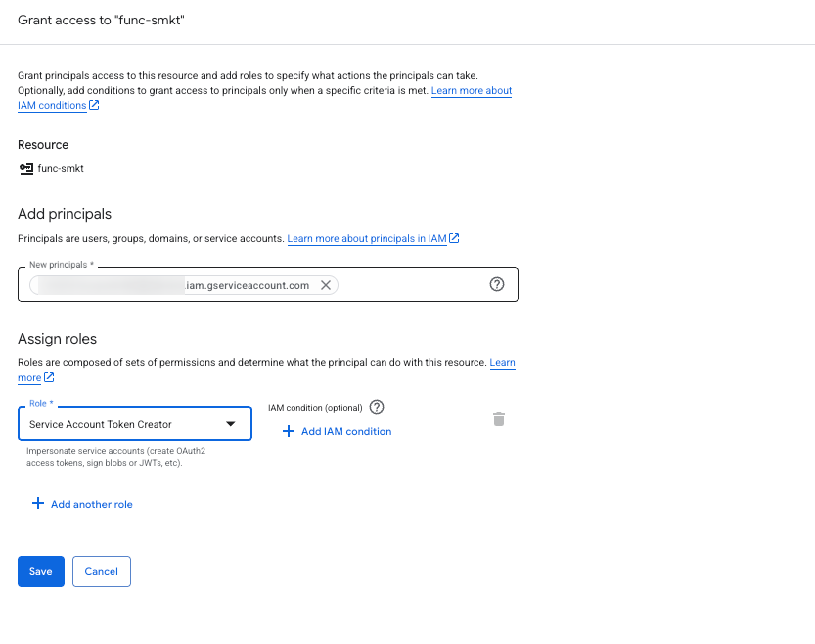Screen dimensions: 815x644
Task: Delete the role using the trash icon
Action: (499, 419)
